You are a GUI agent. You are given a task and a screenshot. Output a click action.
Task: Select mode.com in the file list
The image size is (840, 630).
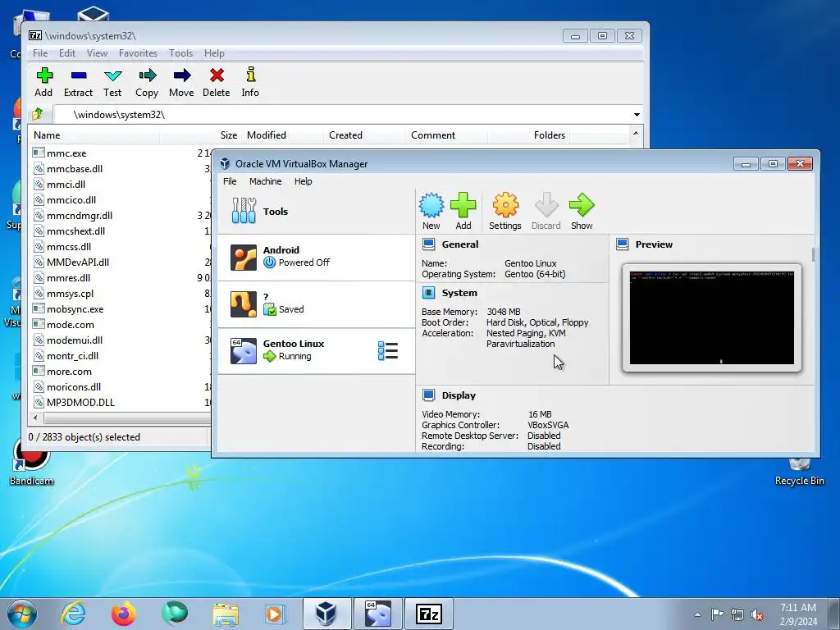(71, 325)
